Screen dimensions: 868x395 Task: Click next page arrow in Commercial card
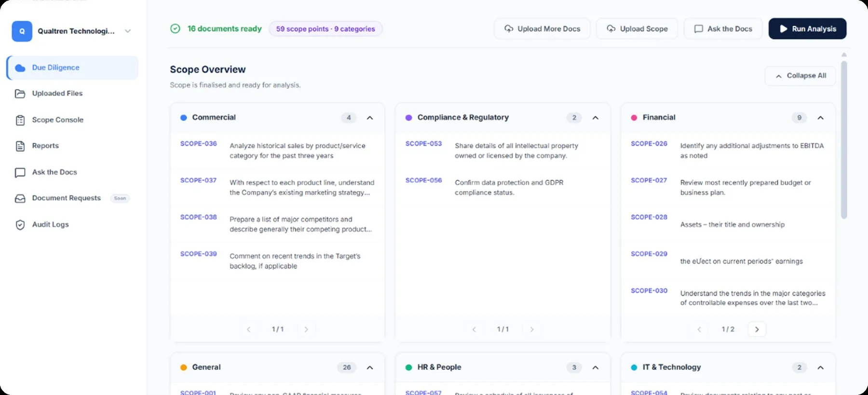click(306, 329)
